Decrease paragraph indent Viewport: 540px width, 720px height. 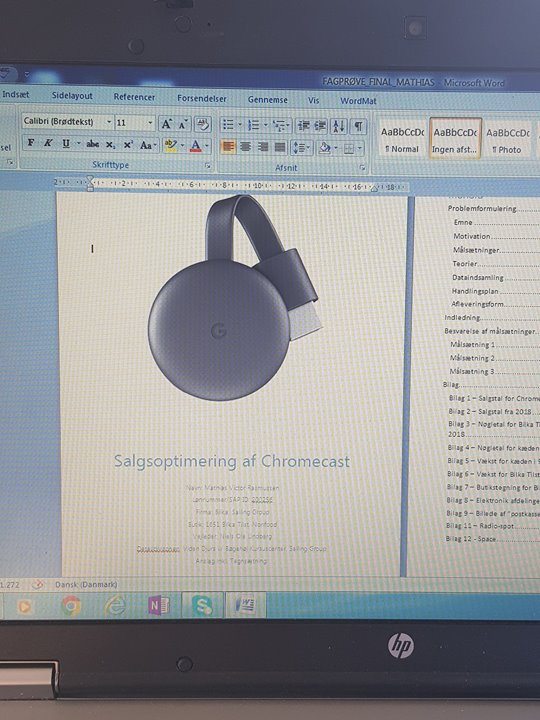click(304, 125)
